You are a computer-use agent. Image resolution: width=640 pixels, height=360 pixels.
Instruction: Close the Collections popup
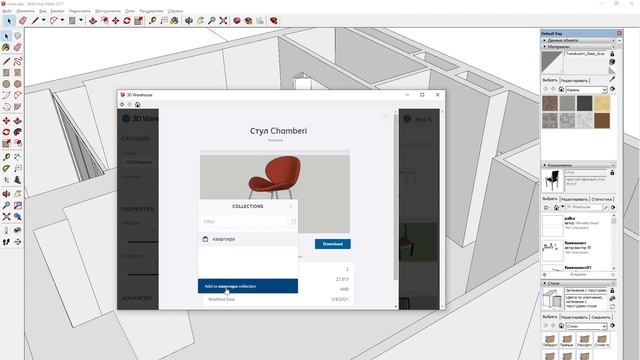[291, 207]
